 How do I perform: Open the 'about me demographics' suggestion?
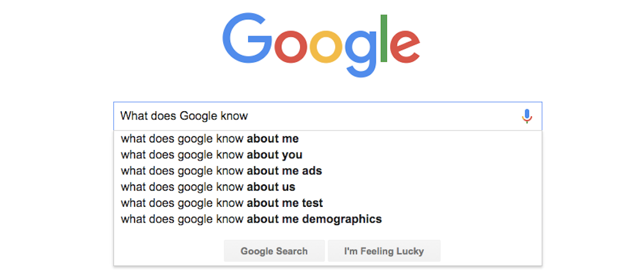[251, 219]
